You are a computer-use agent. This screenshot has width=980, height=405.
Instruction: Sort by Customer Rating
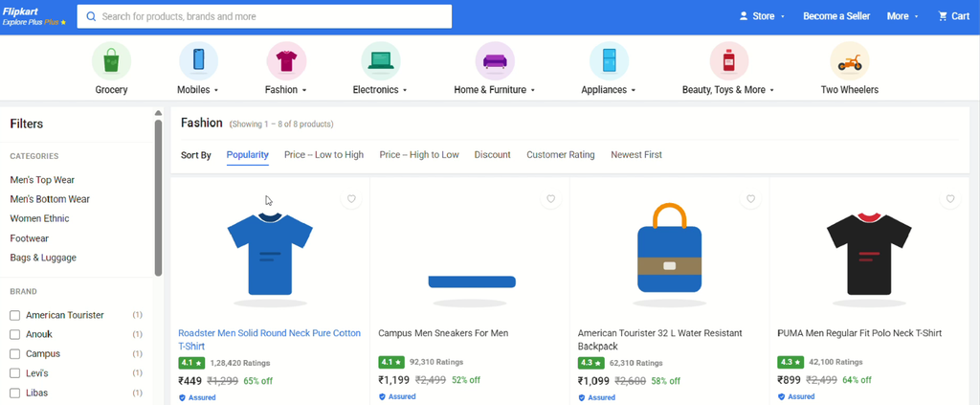coord(561,155)
